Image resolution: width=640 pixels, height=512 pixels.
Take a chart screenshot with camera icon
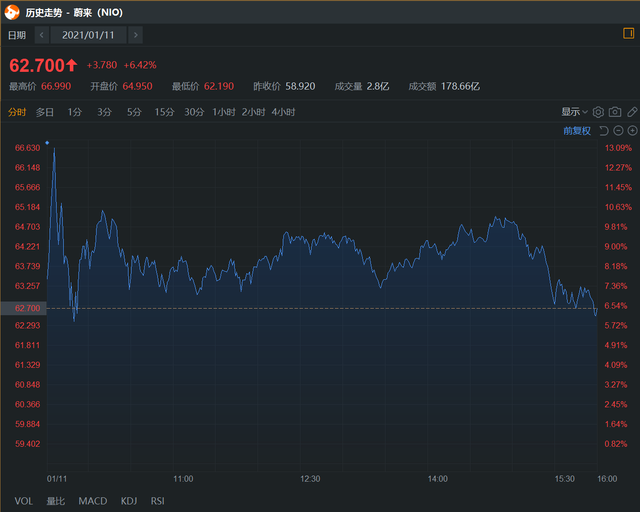pyautogui.click(x=615, y=112)
